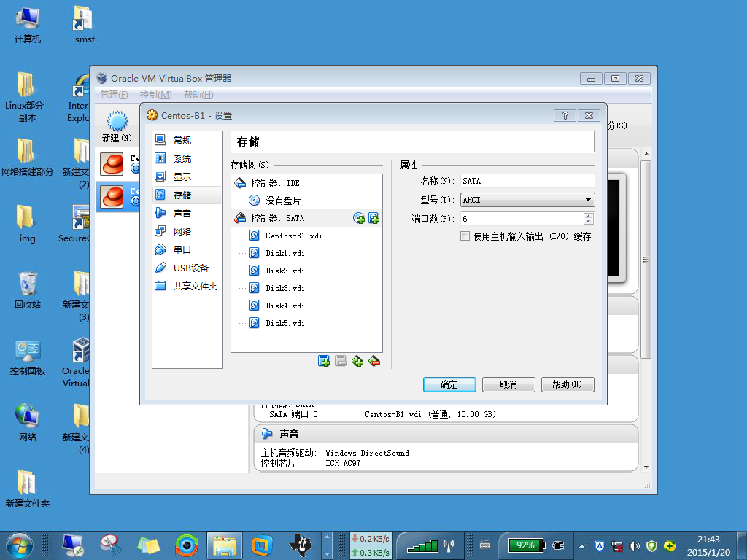
Task: Open the 管理(F) menu in VirtualBox
Action: 115,94
